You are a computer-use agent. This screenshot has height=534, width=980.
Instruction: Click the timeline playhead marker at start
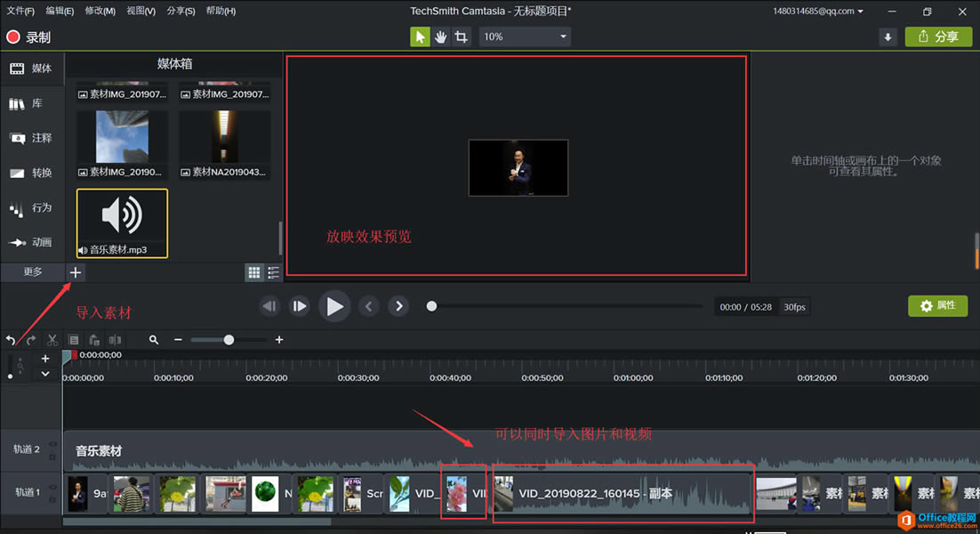(68, 356)
